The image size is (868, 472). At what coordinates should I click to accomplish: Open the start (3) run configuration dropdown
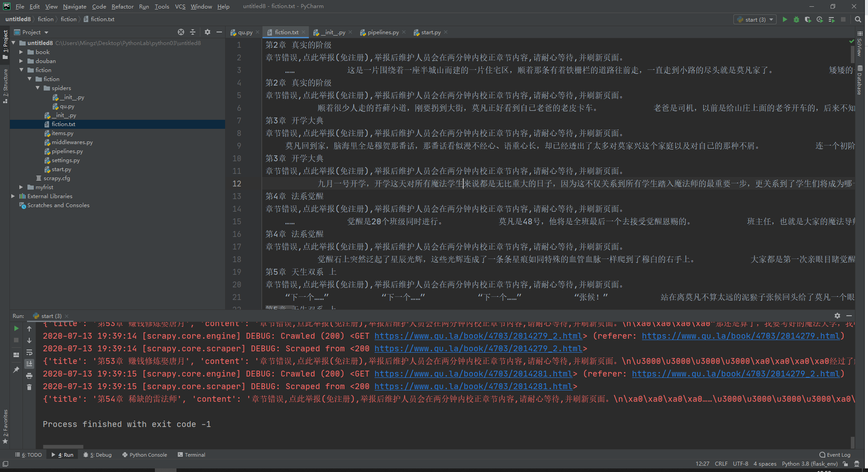[755, 19]
